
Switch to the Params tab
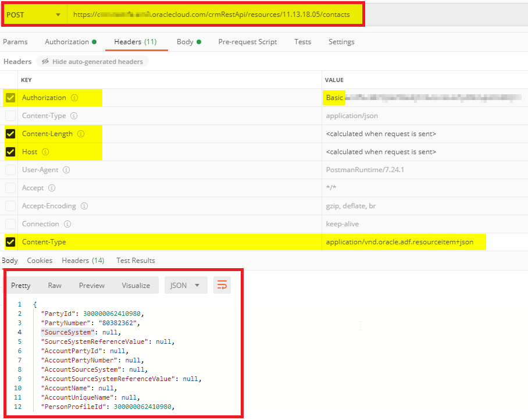pyautogui.click(x=15, y=42)
